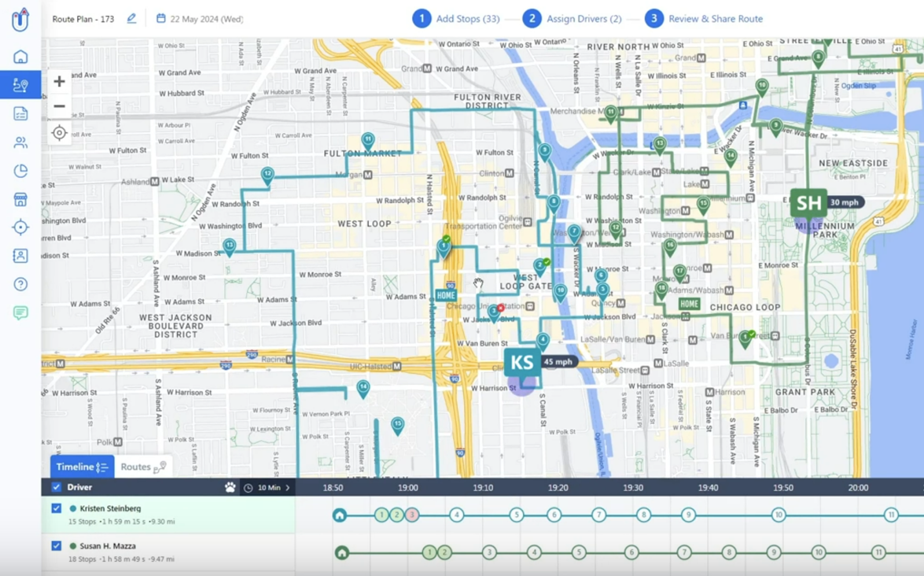Open the route planner sidebar icon

point(21,85)
